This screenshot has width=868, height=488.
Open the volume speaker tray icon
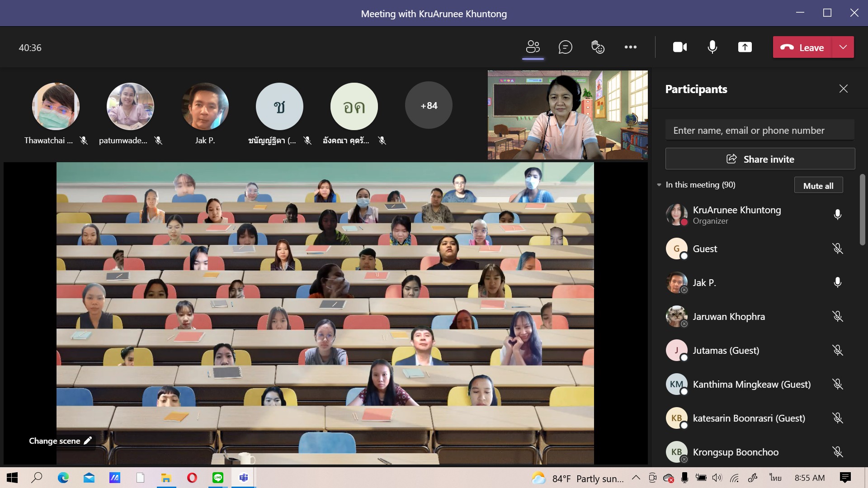(717, 478)
